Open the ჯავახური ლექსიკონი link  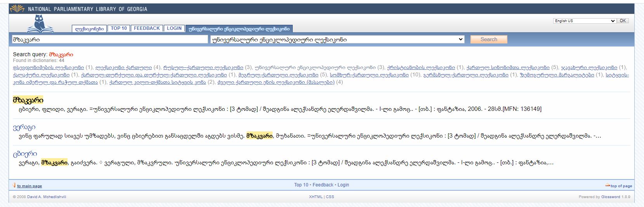[x=589, y=67]
